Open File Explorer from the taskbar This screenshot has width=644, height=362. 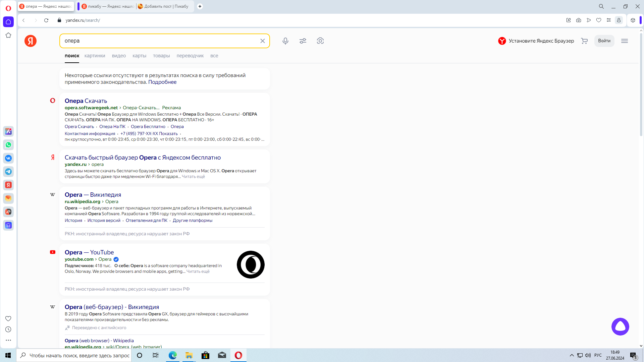pyautogui.click(x=189, y=355)
